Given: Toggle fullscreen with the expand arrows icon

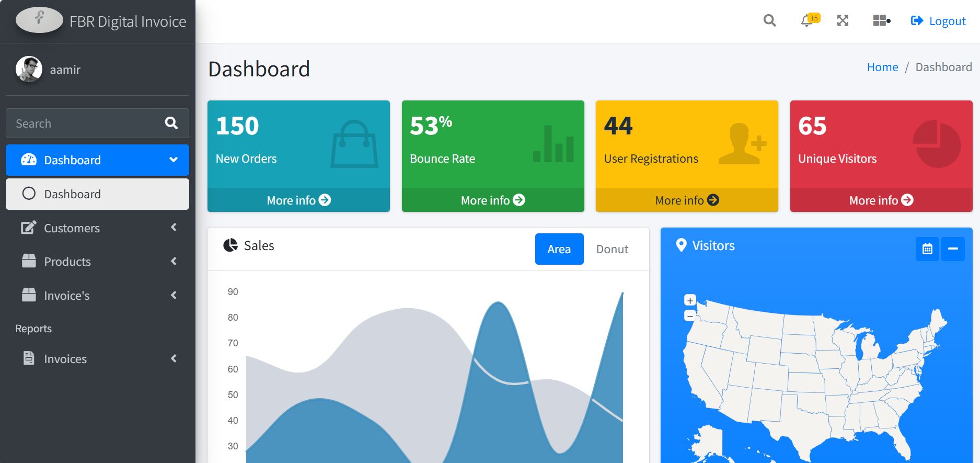Looking at the screenshot, I should tap(843, 21).
